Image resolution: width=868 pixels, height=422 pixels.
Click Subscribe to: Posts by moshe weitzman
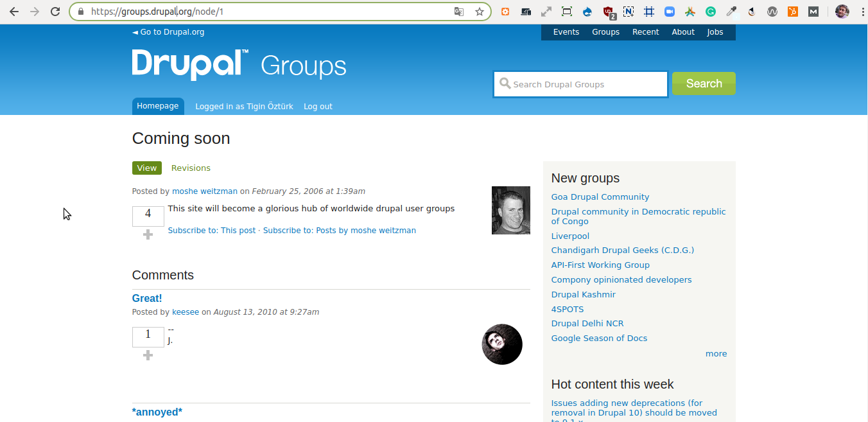[340, 231]
